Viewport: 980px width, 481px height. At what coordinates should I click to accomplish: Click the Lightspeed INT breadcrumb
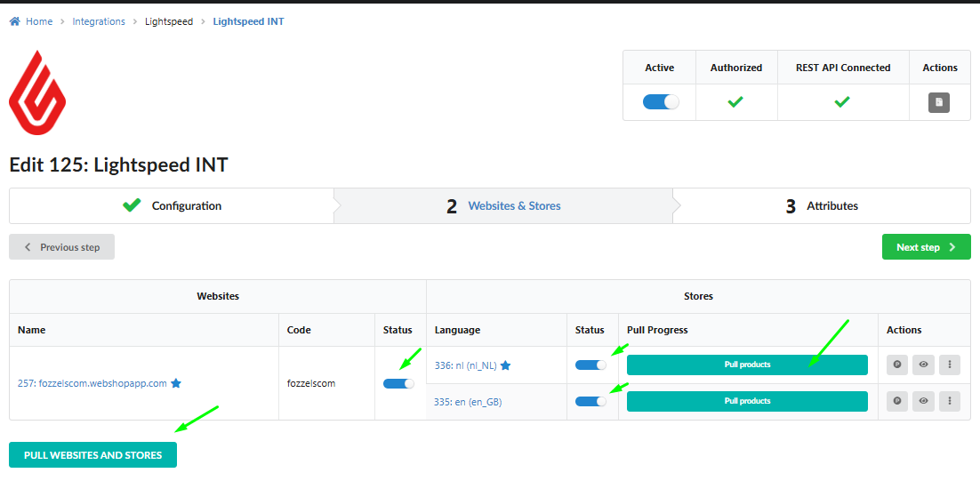pyautogui.click(x=248, y=21)
